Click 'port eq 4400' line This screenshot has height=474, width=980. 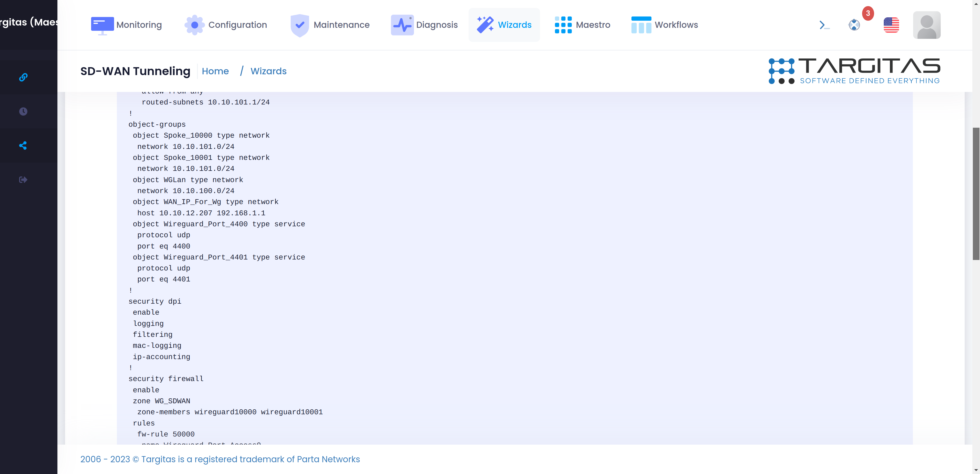[164, 246]
